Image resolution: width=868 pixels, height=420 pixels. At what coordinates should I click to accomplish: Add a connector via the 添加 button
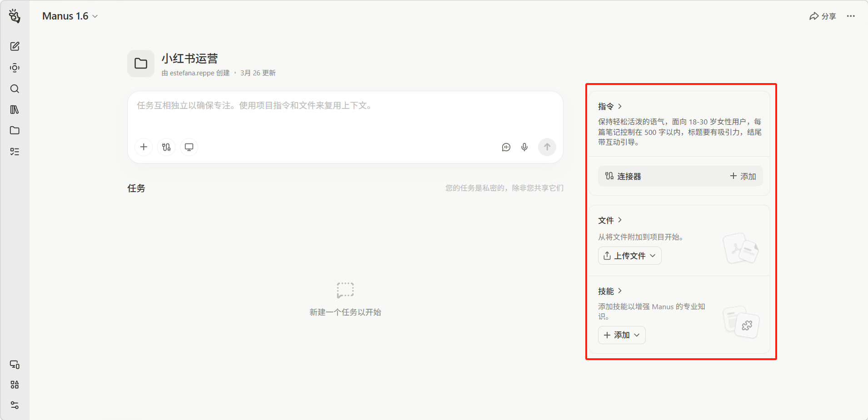743,176
